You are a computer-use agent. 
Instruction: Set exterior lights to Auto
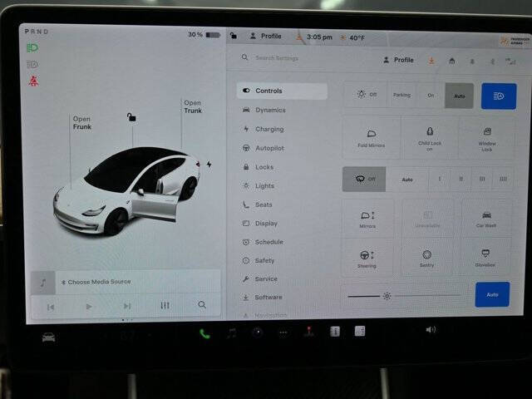(x=459, y=96)
